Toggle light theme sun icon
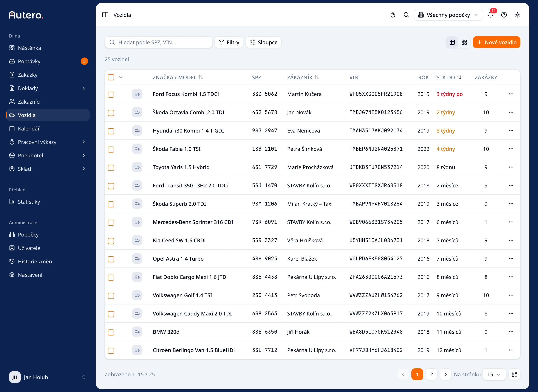538x392 pixels. pyautogui.click(x=517, y=15)
